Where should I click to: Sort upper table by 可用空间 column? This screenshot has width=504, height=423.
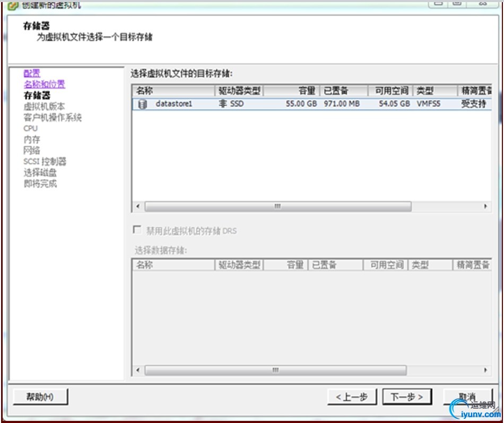(390, 91)
